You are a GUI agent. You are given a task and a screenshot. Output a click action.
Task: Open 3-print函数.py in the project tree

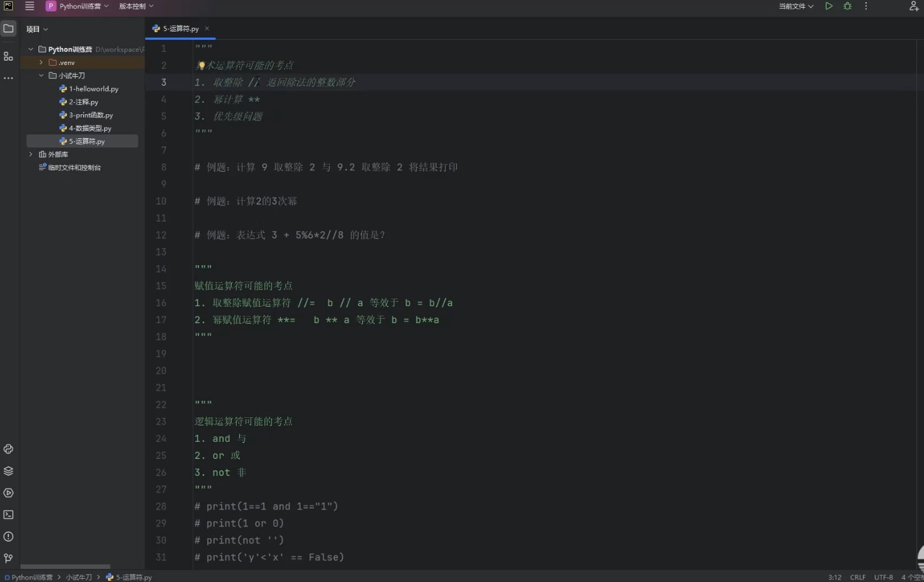(x=91, y=115)
